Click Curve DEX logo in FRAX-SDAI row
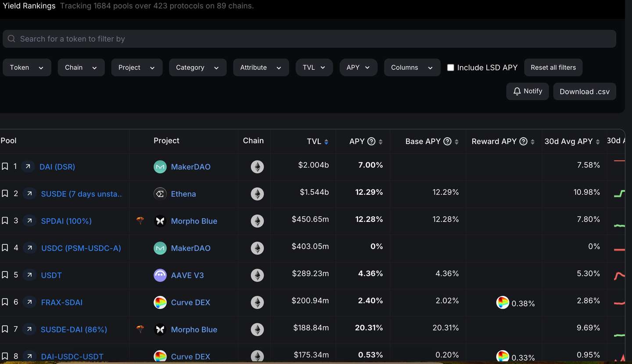Image resolution: width=632 pixels, height=364 pixels. click(x=160, y=303)
